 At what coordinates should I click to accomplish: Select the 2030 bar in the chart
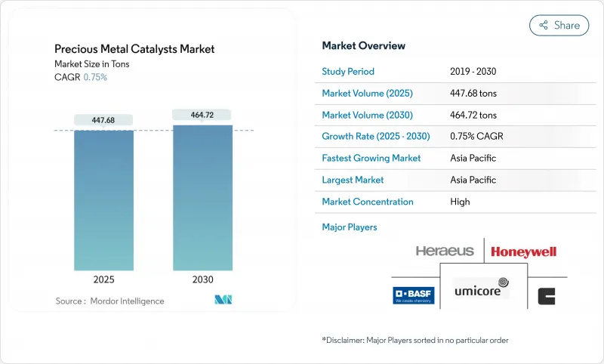(x=202, y=197)
